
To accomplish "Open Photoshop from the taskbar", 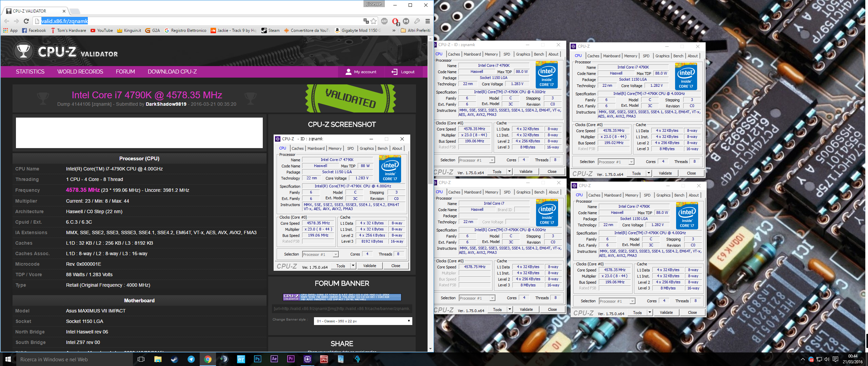I will pyautogui.click(x=257, y=359).
